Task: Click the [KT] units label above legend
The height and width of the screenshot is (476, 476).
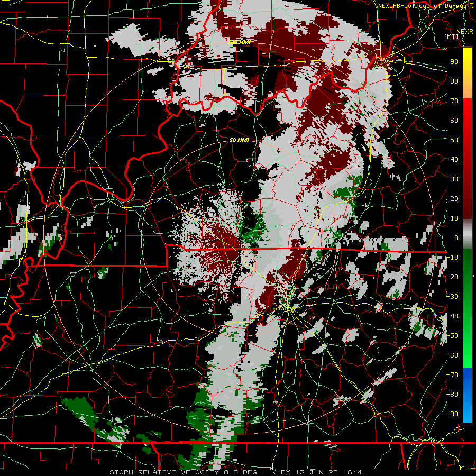Action: 452,36
